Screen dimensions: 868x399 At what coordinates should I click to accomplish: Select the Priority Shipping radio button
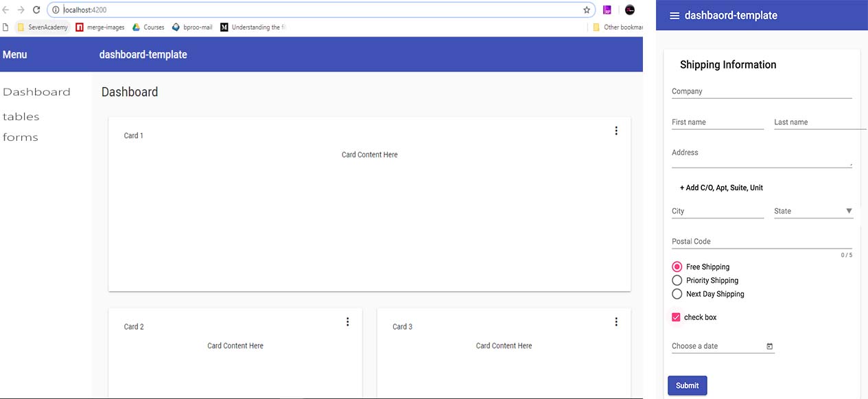click(x=677, y=280)
